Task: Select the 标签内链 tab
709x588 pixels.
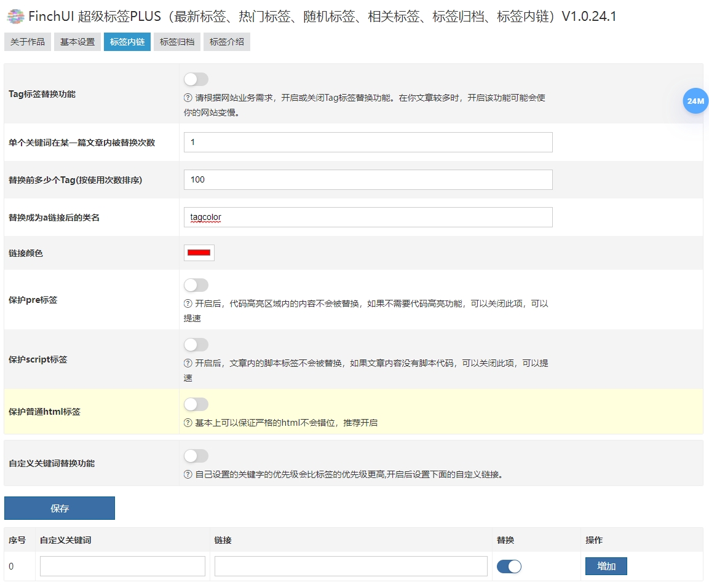Action: click(x=127, y=42)
